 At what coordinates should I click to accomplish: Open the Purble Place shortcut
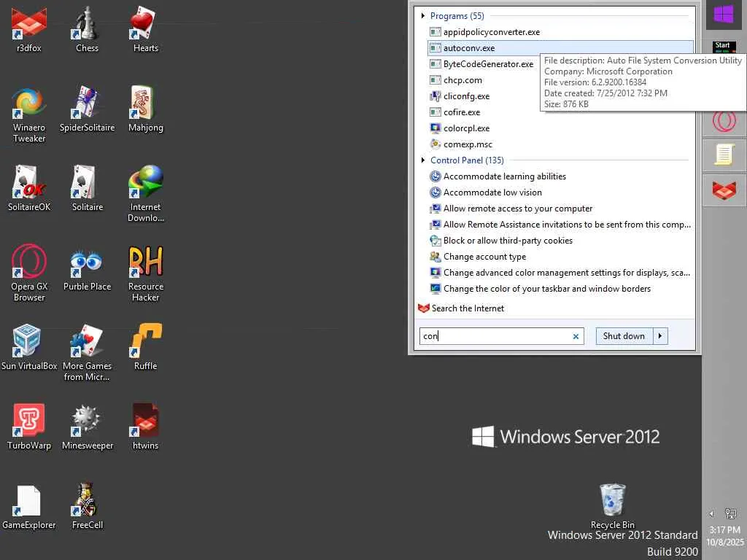88,268
